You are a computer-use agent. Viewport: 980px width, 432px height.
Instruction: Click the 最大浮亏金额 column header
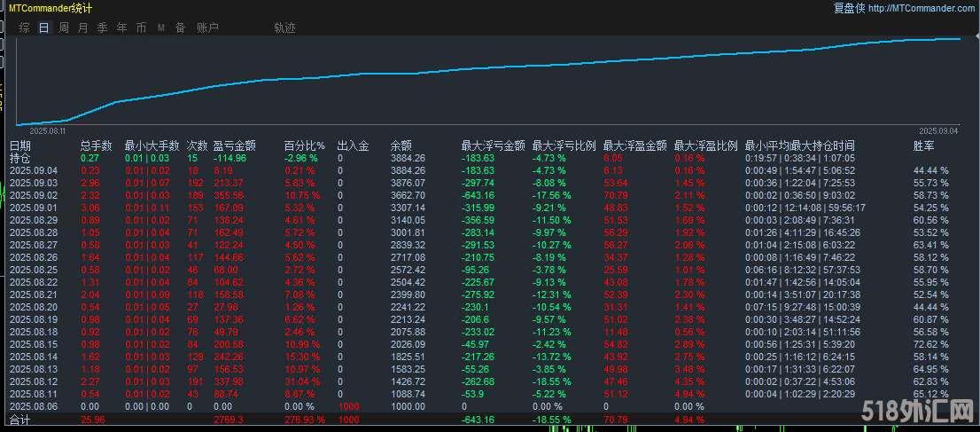click(494, 145)
